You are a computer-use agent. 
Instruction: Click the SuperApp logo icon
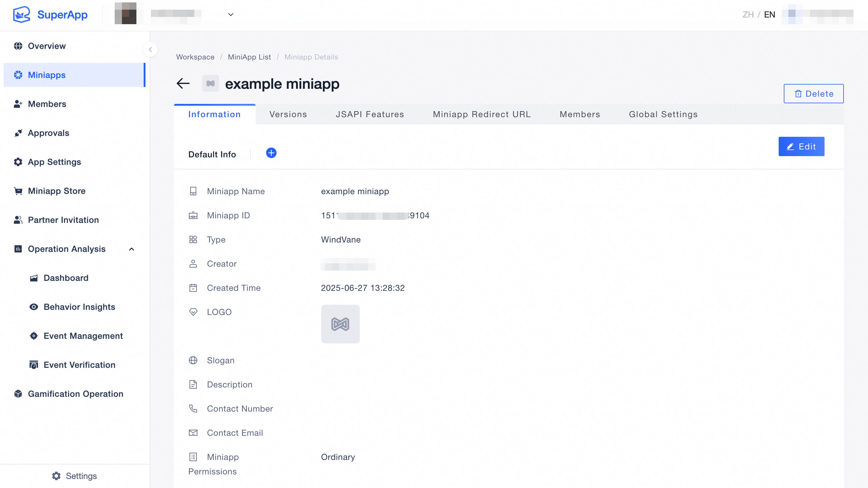tap(21, 14)
